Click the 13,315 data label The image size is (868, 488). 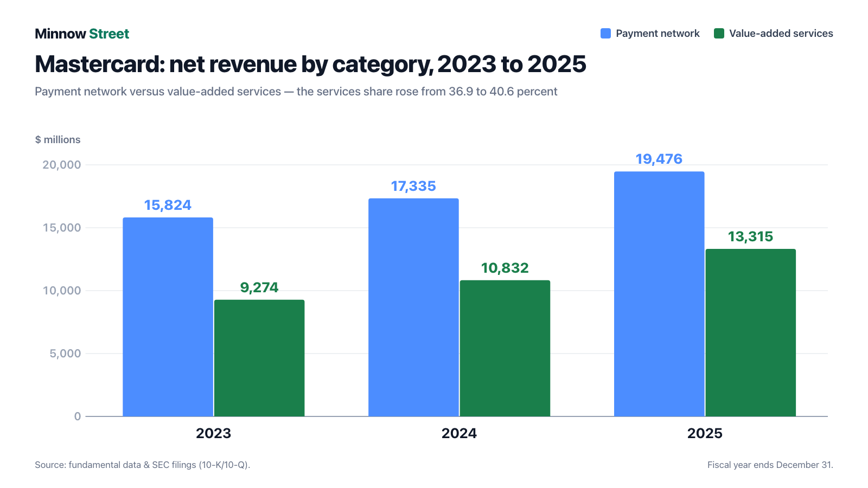751,237
